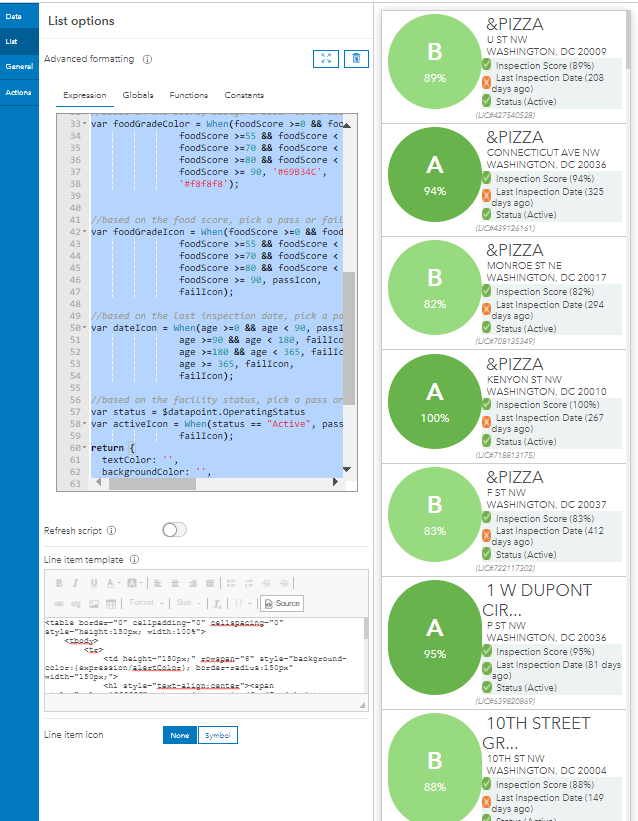Select the 10TH STREET GR... list item title

click(536, 733)
